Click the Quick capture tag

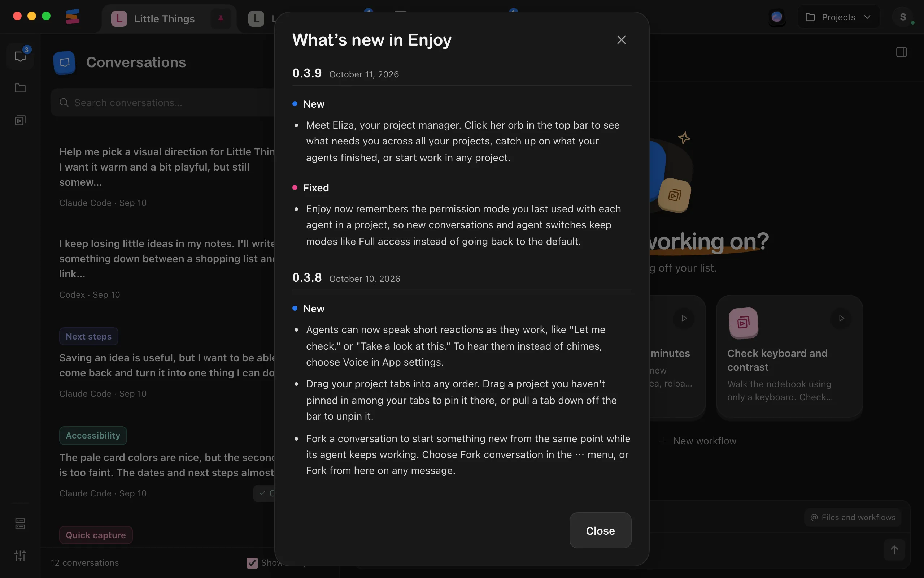pyautogui.click(x=96, y=535)
